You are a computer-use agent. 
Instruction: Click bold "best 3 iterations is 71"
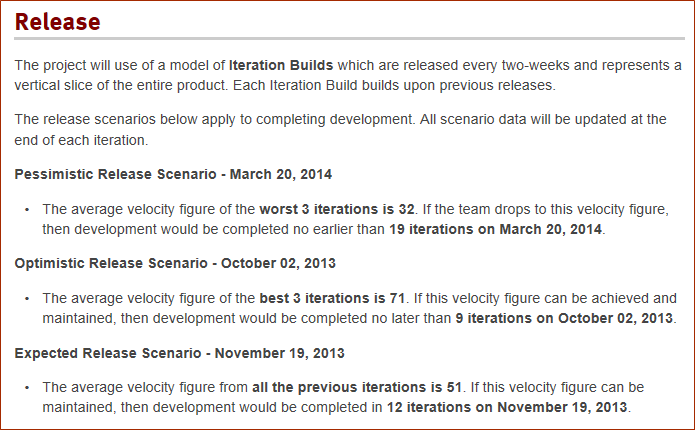[332, 298]
